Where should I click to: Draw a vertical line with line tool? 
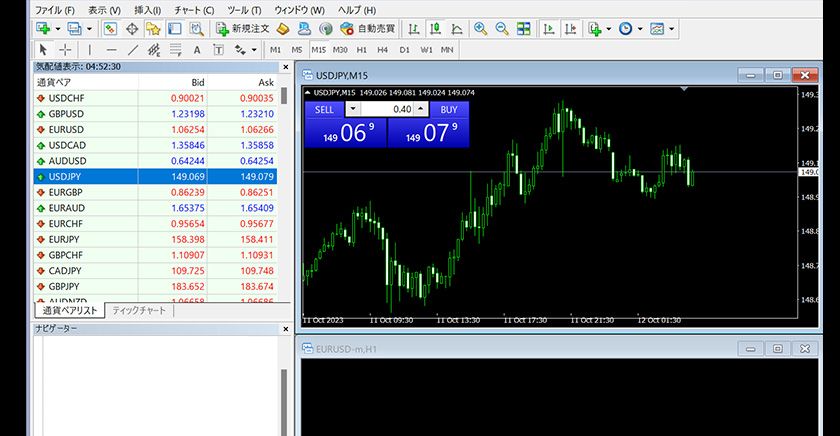(90, 49)
